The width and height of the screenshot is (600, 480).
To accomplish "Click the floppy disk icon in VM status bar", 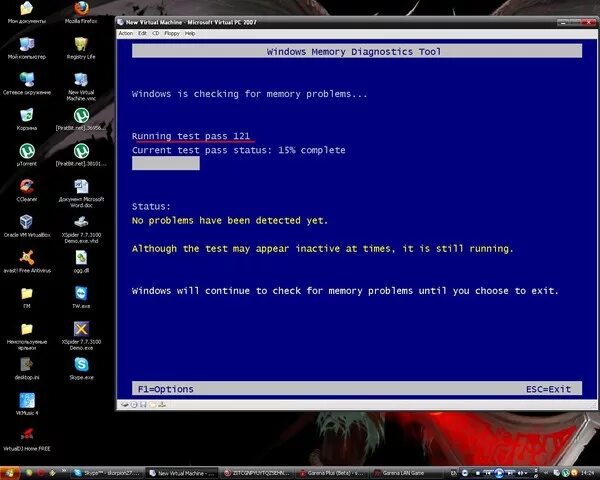I will pos(143,405).
